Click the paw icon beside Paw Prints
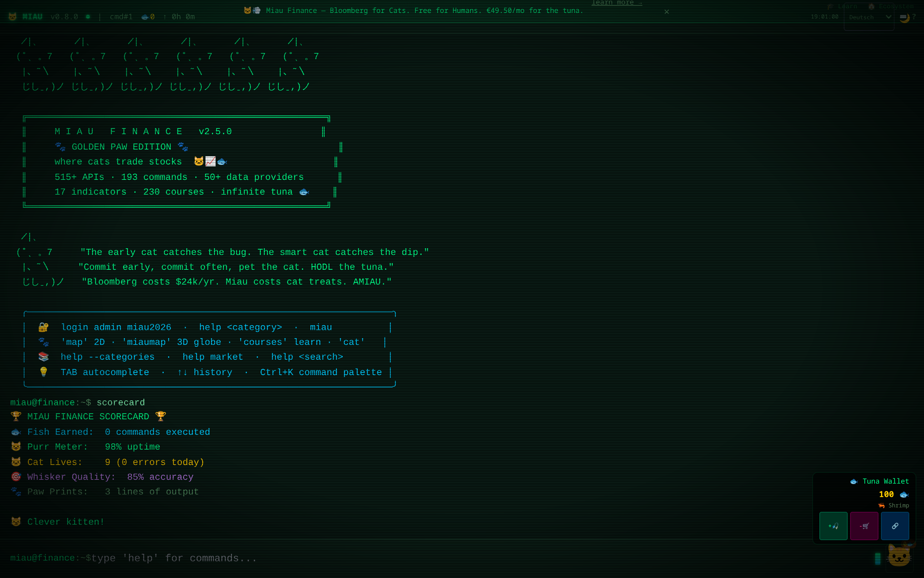The image size is (924, 578). (16, 492)
